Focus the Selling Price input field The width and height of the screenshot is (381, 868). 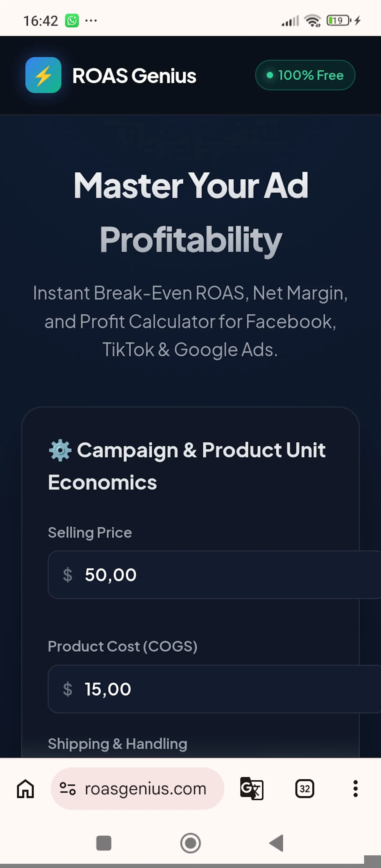tap(214, 575)
